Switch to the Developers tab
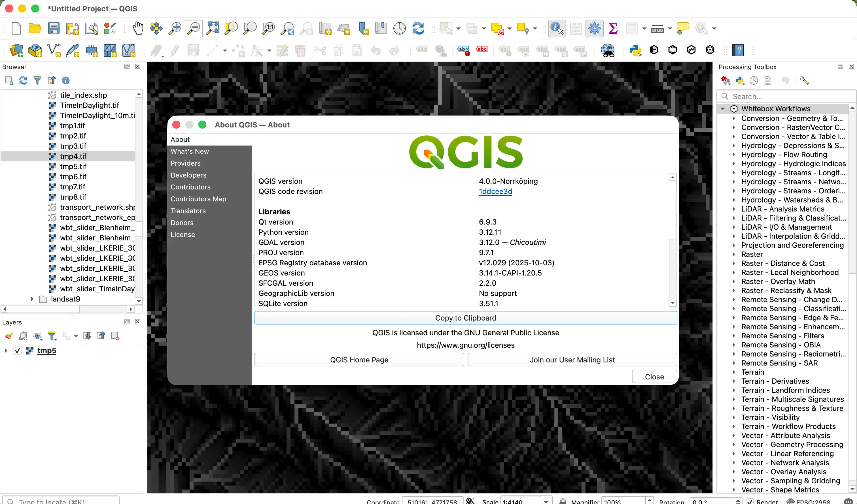Screen dimensions: 857x504 coord(188,175)
